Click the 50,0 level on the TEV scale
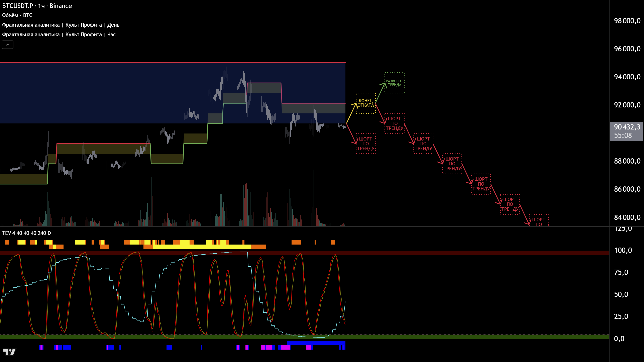The image size is (644, 362). 621,294
